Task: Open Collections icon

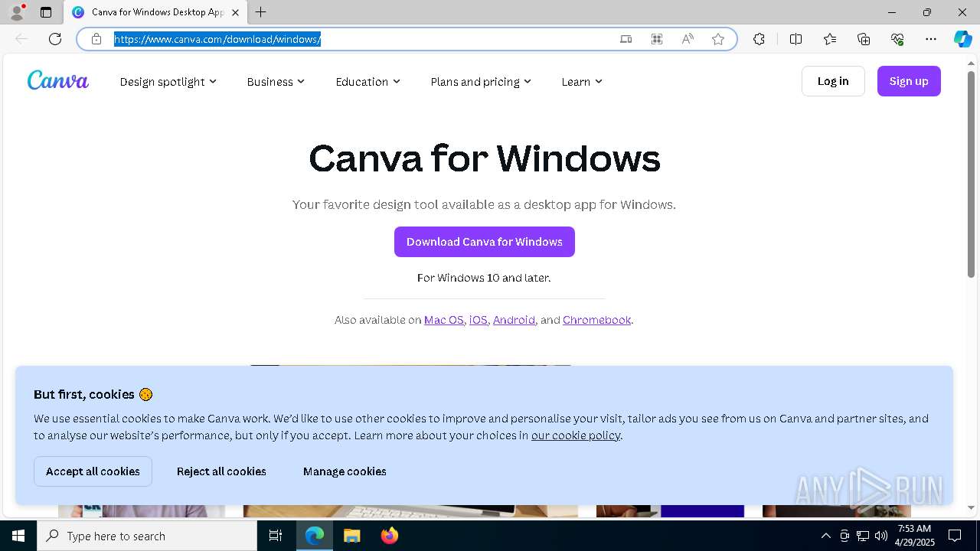Action: pos(864,39)
